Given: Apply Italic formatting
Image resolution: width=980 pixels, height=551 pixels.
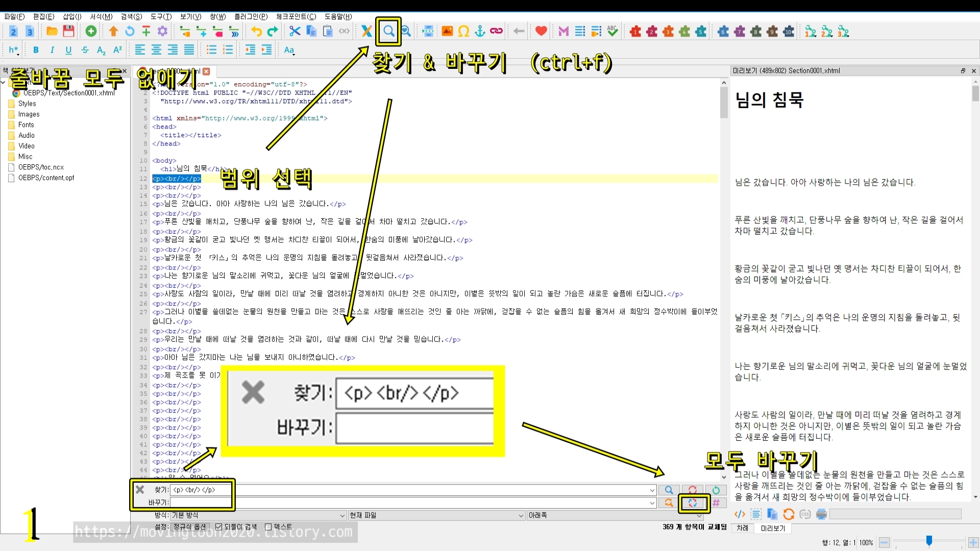Looking at the screenshot, I should (52, 50).
